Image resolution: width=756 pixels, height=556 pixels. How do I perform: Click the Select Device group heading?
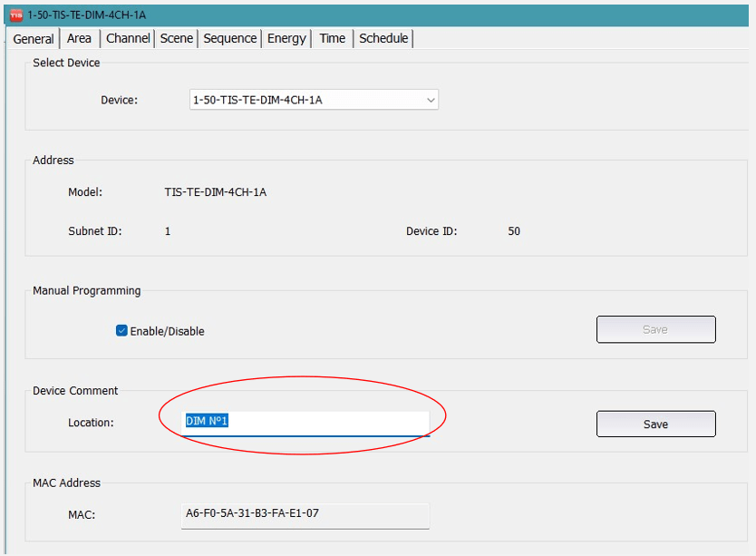(x=66, y=63)
